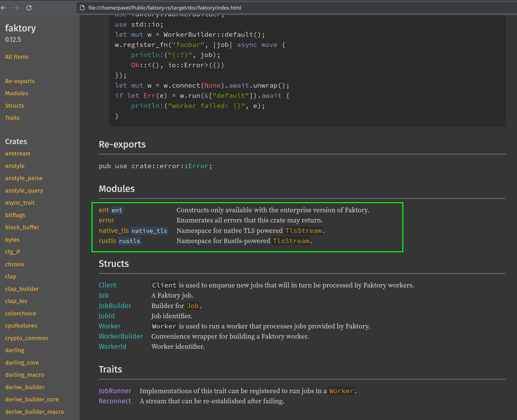
Task: Click the browser forward arrow
Action: click(x=16, y=8)
